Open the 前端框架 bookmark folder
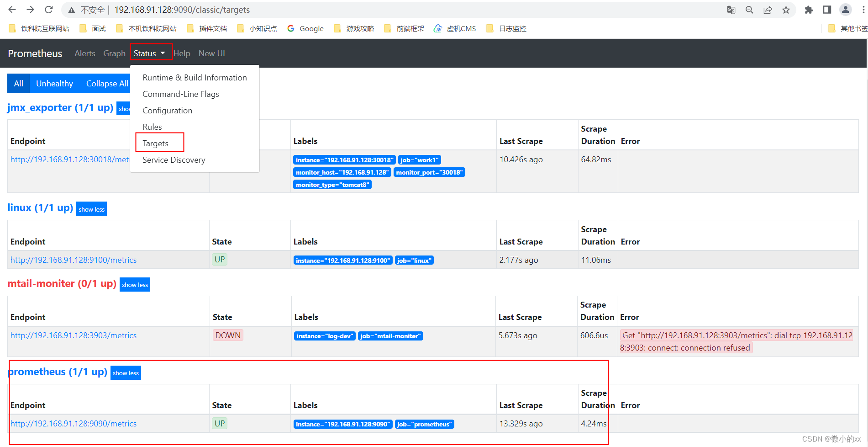868x447 pixels. (404, 28)
